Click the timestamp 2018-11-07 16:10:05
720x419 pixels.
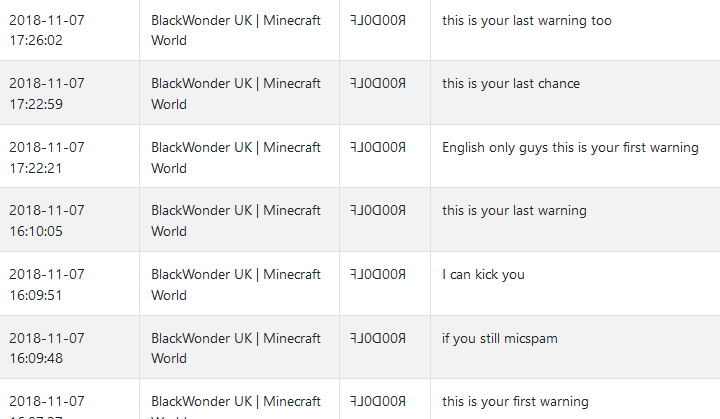pos(46,221)
